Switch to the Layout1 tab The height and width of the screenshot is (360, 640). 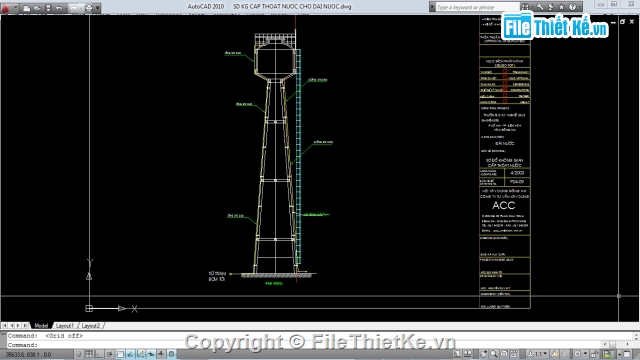[64, 326]
